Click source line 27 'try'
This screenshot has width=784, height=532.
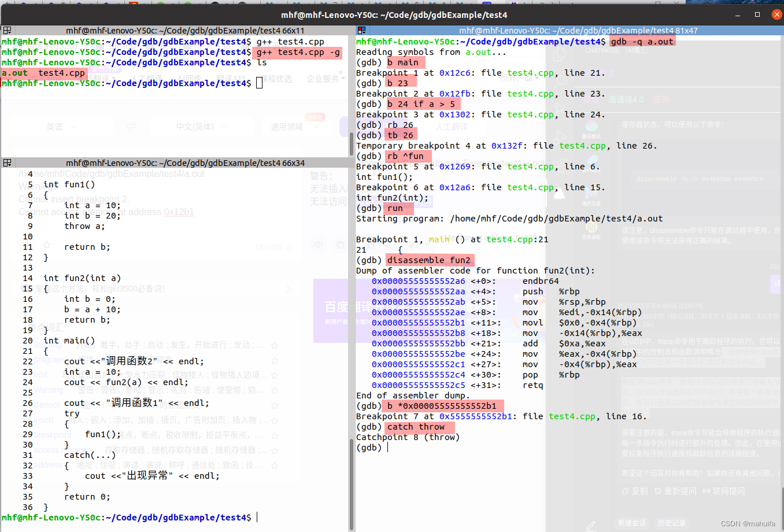[72, 413]
